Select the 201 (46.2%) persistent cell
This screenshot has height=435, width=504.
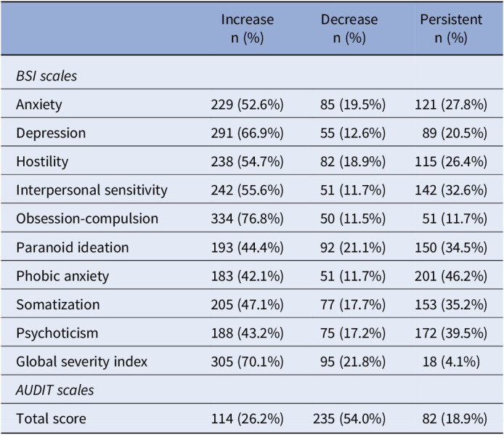(451, 276)
